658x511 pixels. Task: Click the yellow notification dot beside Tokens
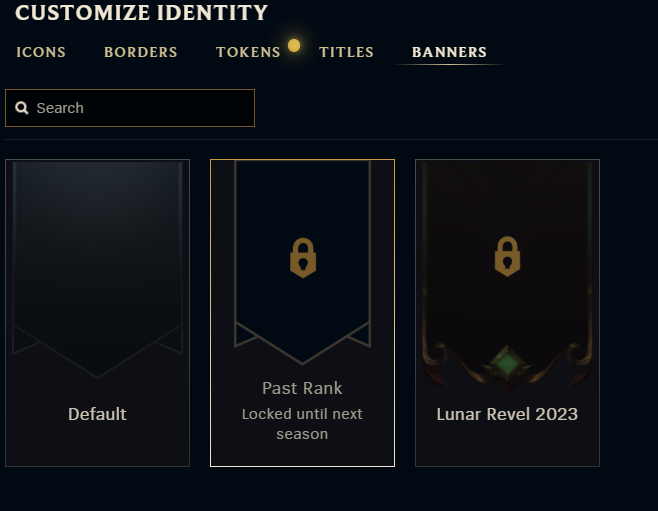coord(294,45)
